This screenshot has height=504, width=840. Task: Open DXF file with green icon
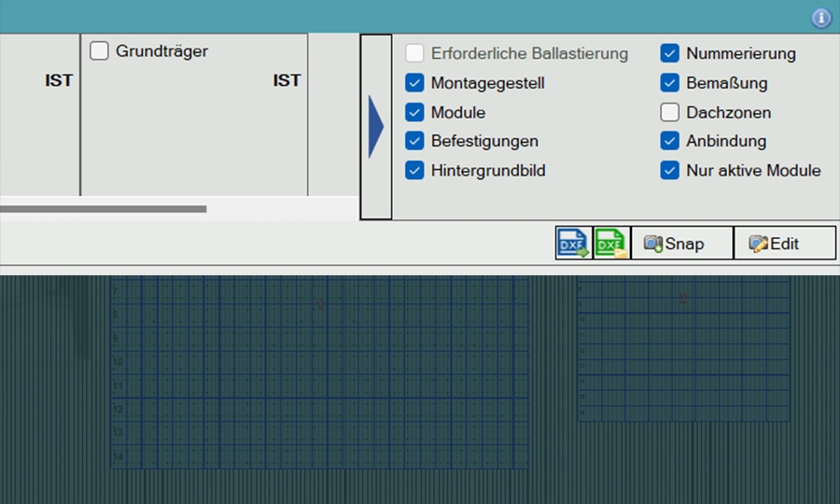point(611,244)
